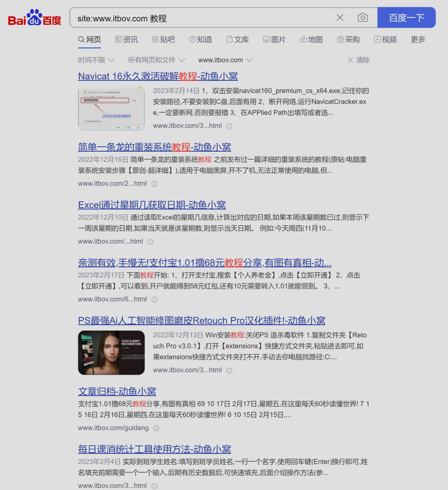The image size is (448, 490).
Task: Open the 地图 tab
Action: point(311,40)
